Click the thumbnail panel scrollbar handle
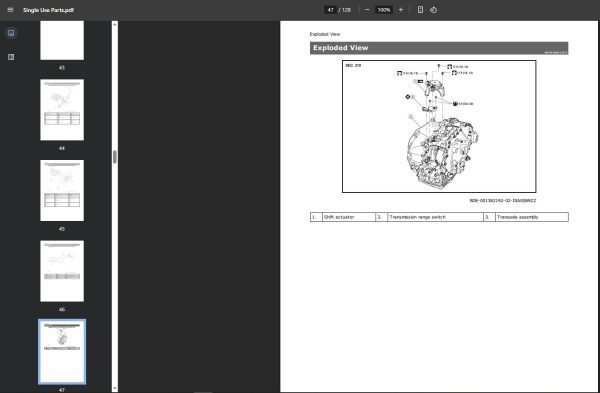600x393 pixels. point(115,157)
